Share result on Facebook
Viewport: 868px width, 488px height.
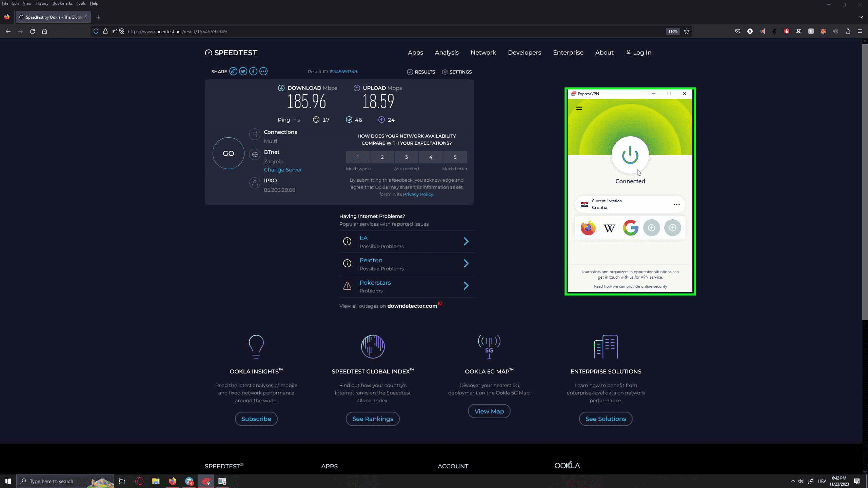[253, 72]
